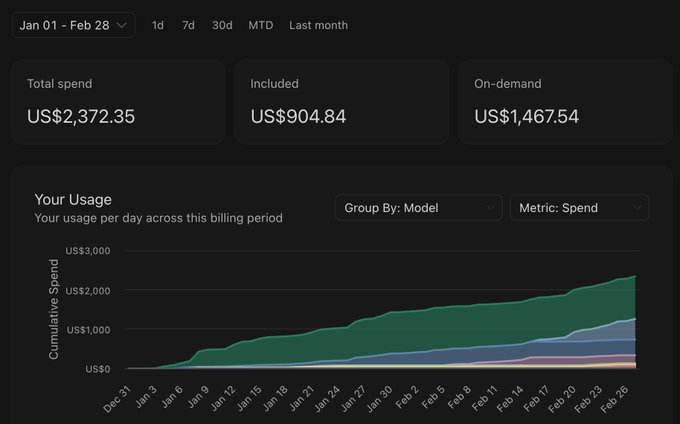Click the chevron in Group By selector

[x=490, y=208]
